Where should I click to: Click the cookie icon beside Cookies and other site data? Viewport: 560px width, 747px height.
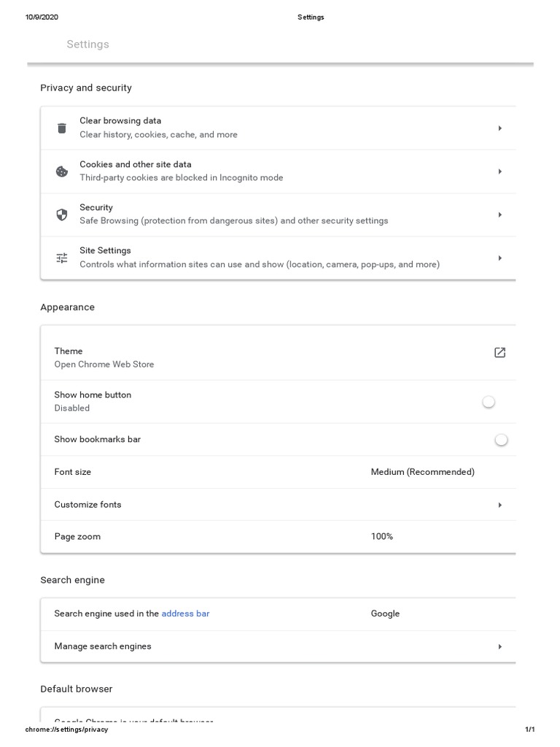62,171
